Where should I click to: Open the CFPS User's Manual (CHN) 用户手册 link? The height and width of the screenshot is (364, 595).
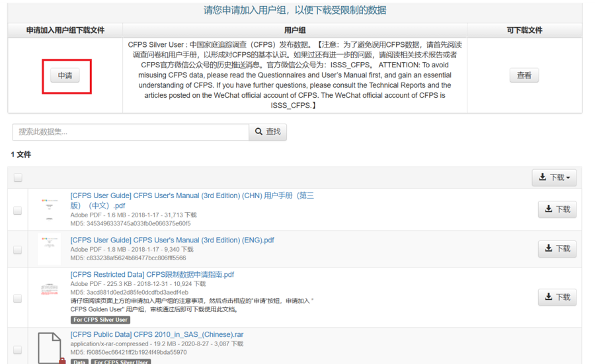[x=192, y=201]
